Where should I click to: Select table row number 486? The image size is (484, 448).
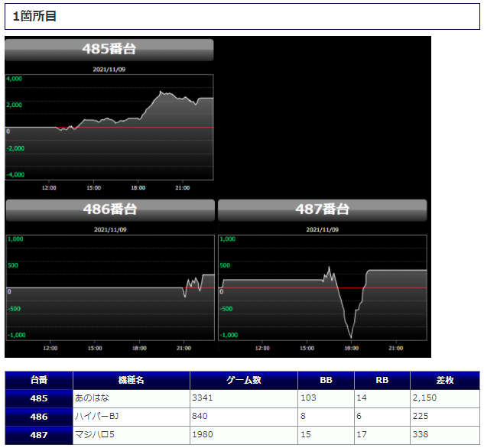(39, 417)
